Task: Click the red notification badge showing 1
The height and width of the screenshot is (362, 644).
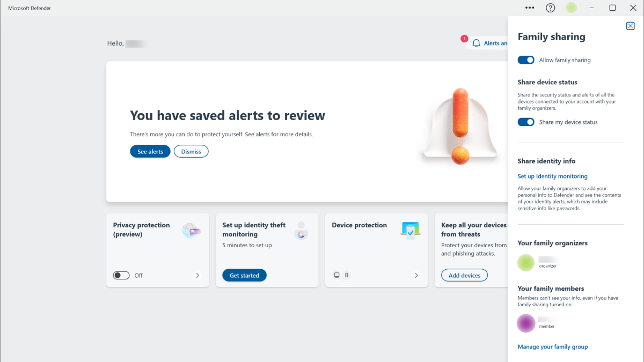Action: pos(464,39)
